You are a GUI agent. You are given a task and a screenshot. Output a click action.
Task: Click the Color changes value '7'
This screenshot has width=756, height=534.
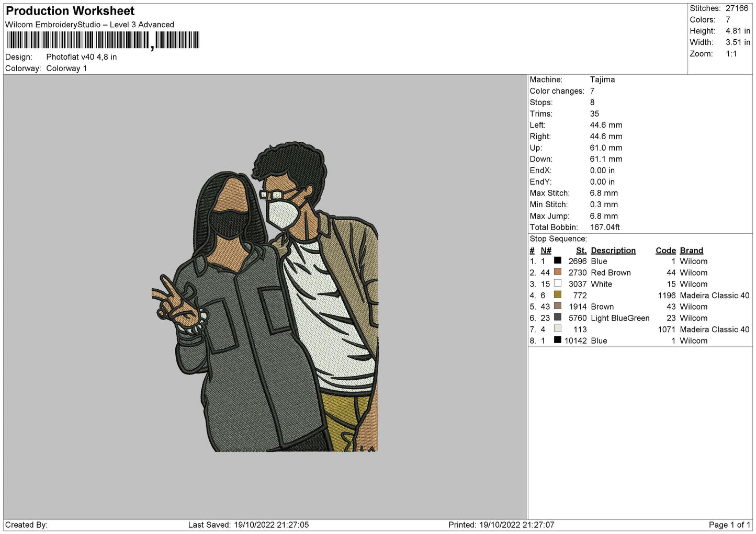pyautogui.click(x=592, y=91)
